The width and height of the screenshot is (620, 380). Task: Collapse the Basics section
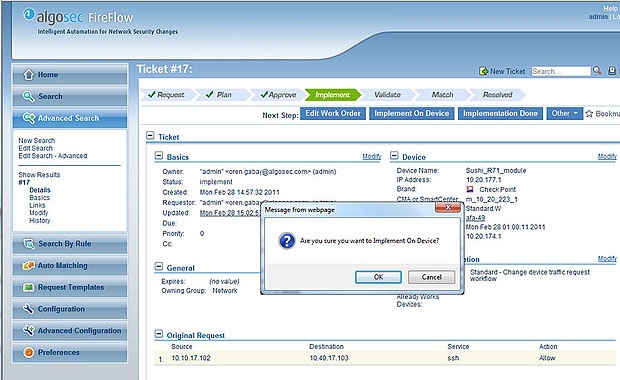tap(159, 156)
